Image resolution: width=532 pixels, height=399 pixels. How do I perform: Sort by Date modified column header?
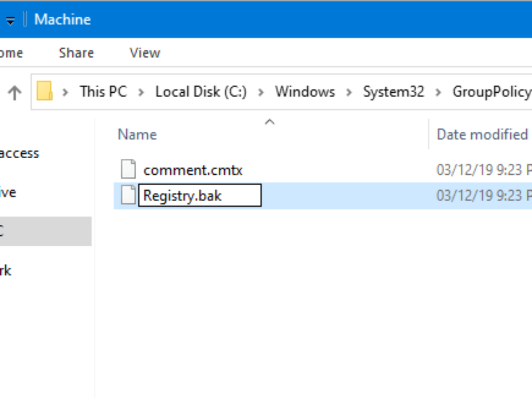point(482,134)
